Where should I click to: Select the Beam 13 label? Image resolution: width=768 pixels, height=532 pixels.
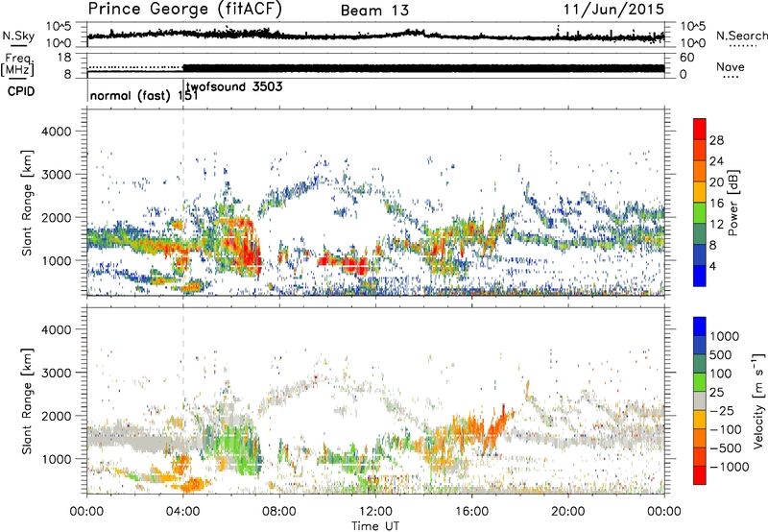coord(374,11)
